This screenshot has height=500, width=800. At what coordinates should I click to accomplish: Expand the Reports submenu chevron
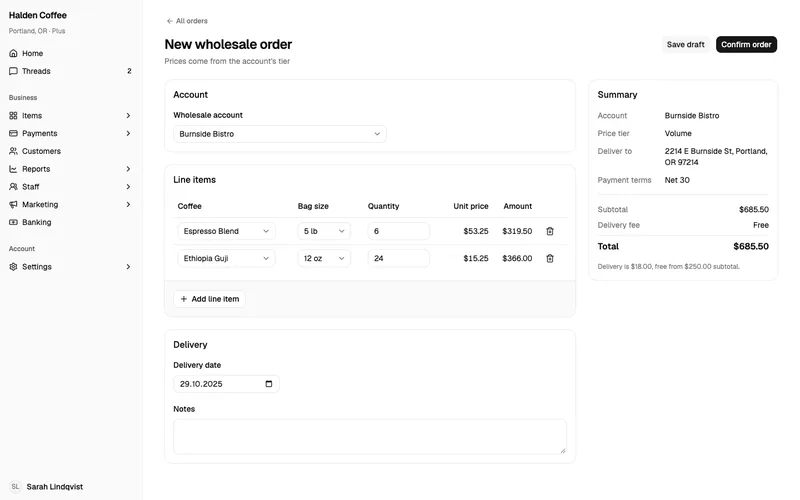click(x=128, y=169)
